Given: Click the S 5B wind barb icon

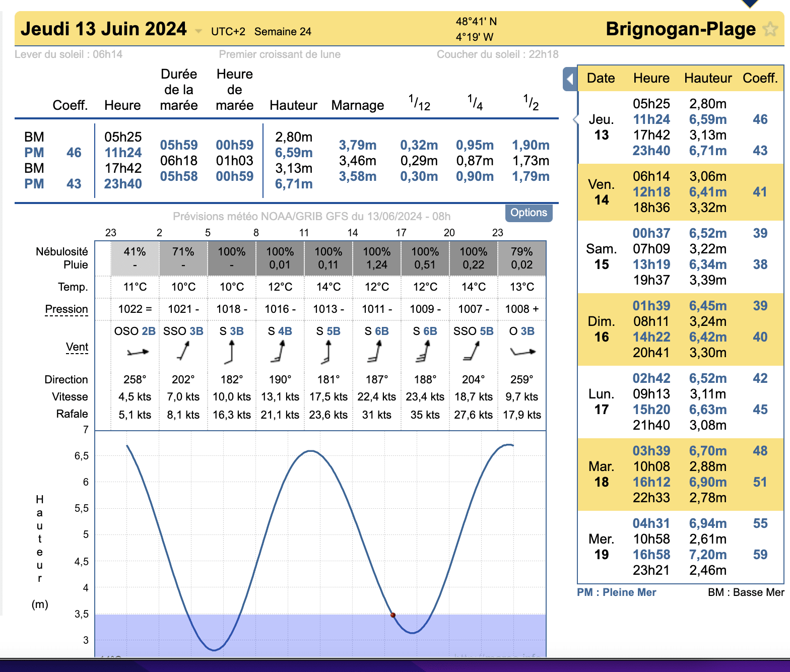Looking at the screenshot, I should coord(327,352).
